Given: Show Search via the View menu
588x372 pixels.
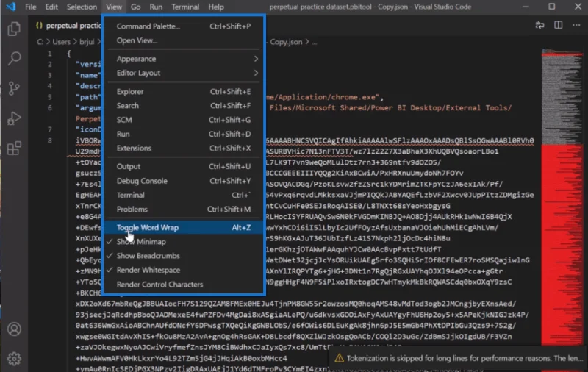Looking at the screenshot, I should coord(183,106).
